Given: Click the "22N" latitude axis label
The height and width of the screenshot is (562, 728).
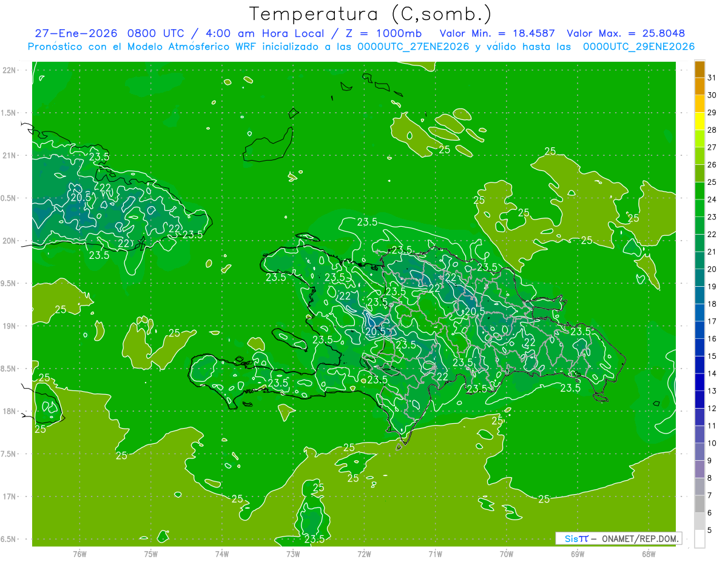Looking at the screenshot, I should pyautogui.click(x=9, y=70).
